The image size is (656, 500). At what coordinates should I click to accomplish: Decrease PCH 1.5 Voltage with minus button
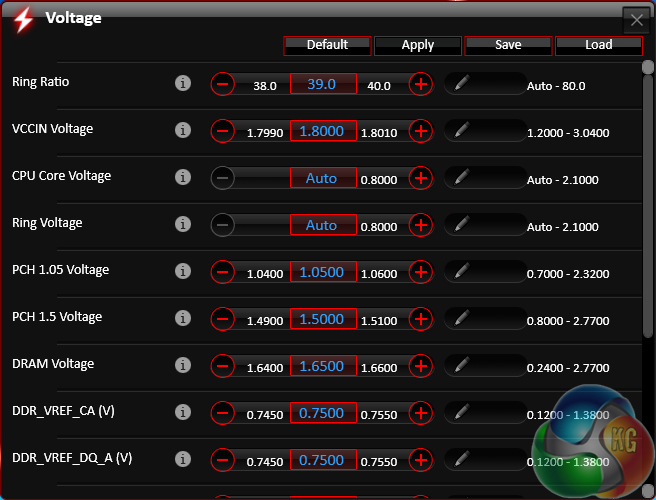tap(223, 319)
